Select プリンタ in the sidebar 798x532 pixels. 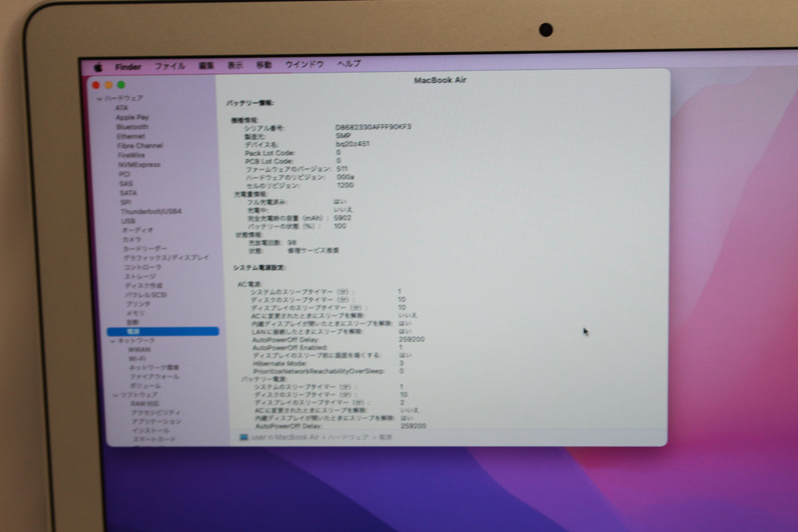[x=138, y=305]
